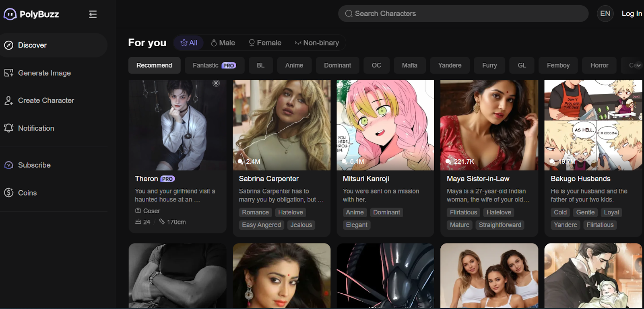Open the Discover page
Viewport: 644px width, 309px height.
tap(54, 45)
